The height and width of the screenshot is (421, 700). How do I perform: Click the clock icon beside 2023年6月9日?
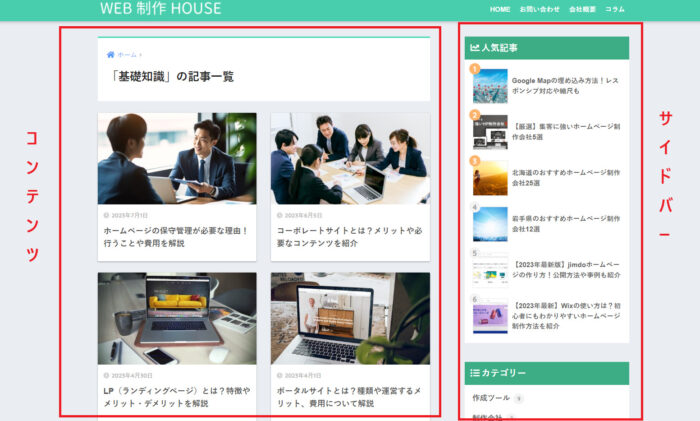[279, 215]
